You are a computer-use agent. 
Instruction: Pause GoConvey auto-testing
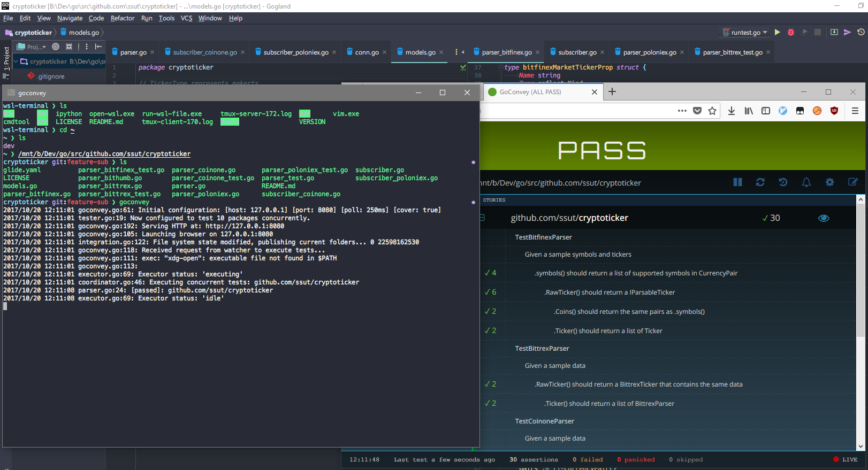point(737,182)
